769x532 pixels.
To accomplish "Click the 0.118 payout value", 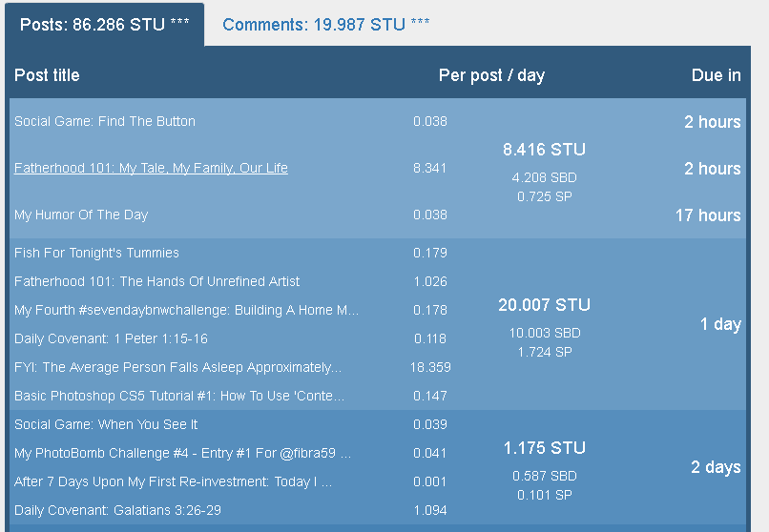I will (x=430, y=338).
